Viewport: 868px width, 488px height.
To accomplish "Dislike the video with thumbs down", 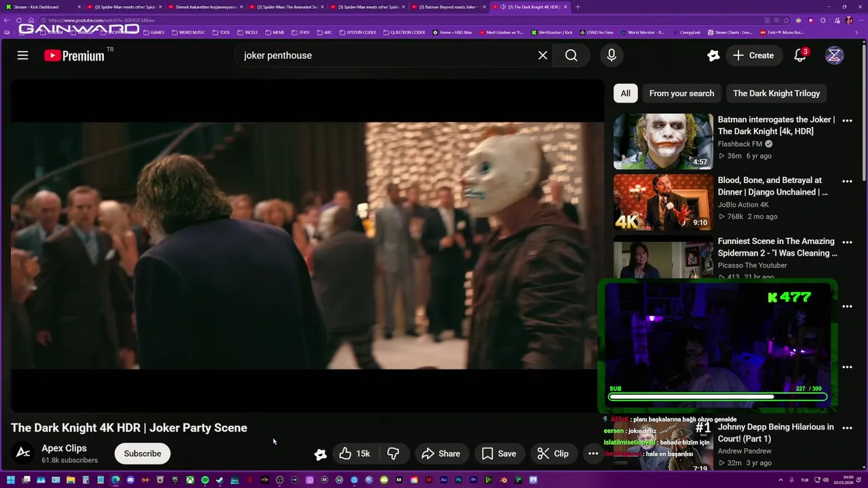I will click(x=393, y=453).
